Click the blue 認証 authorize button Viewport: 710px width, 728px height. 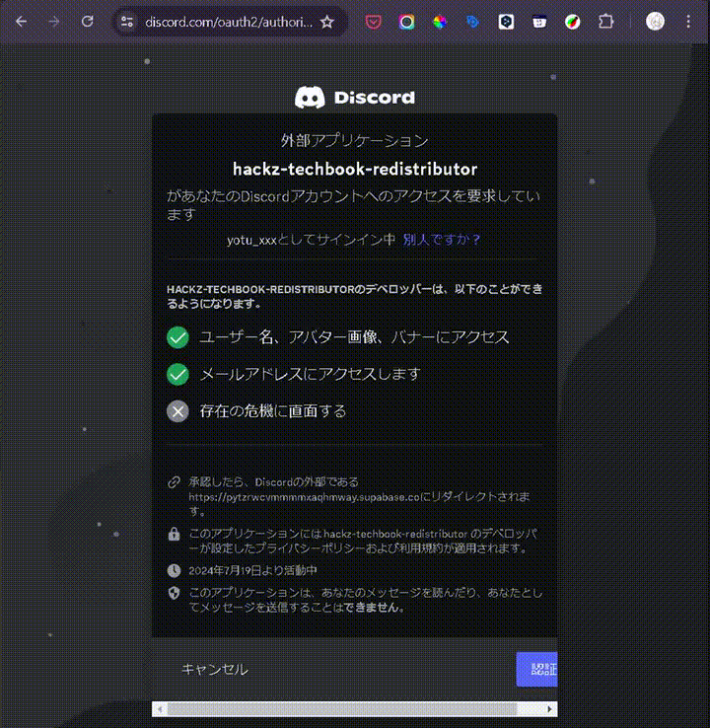pyautogui.click(x=536, y=669)
